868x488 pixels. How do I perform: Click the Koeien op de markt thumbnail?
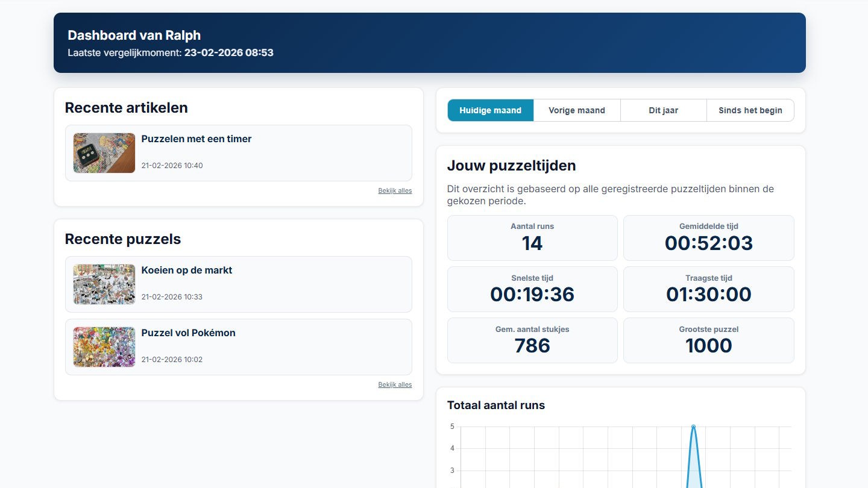tap(104, 284)
